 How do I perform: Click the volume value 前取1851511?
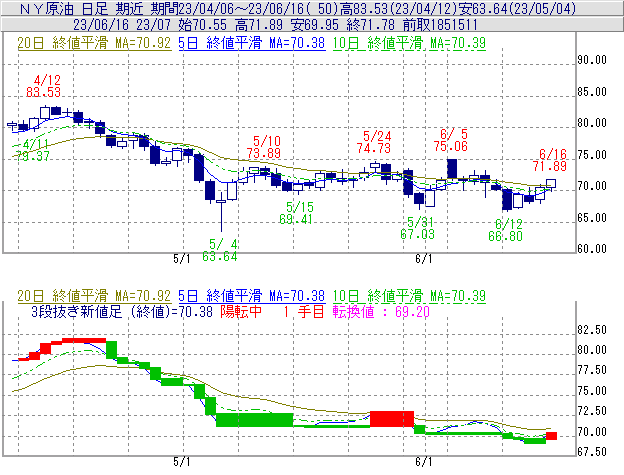coord(440,25)
